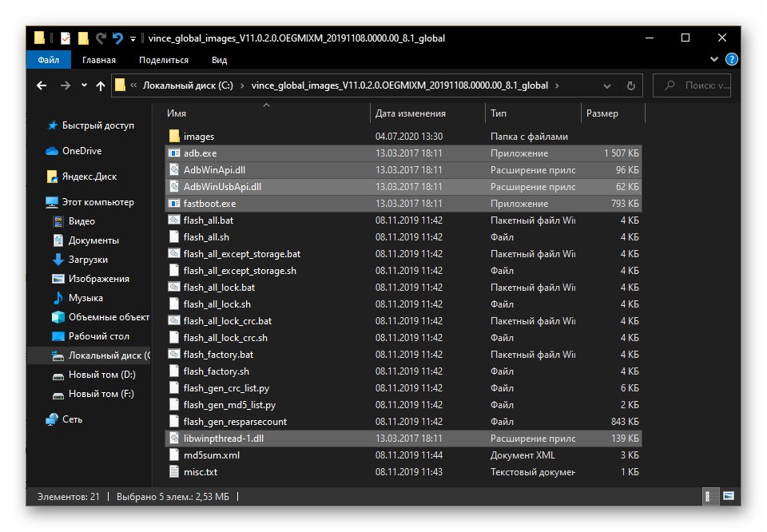
Task: Click the New folder icon in title bar
Action: coord(84,38)
